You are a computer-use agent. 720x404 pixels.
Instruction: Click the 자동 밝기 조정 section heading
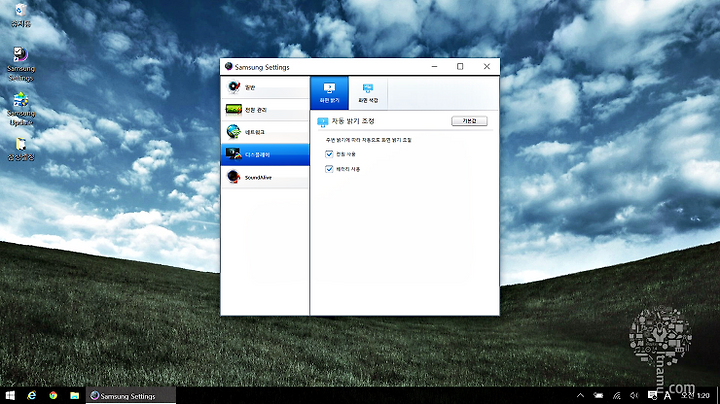[353, 121]
